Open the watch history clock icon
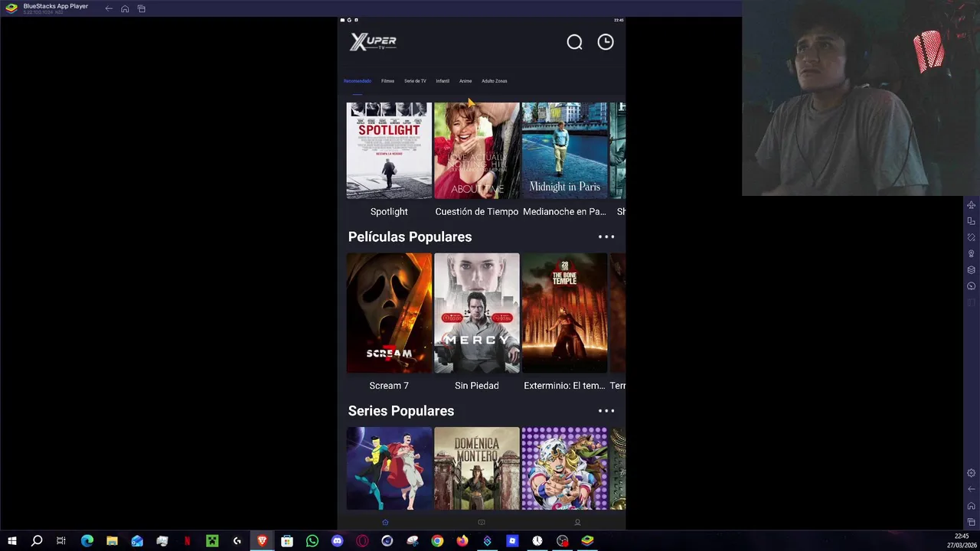The height and width of the screenshot is (551, 980). coord(606,42)
